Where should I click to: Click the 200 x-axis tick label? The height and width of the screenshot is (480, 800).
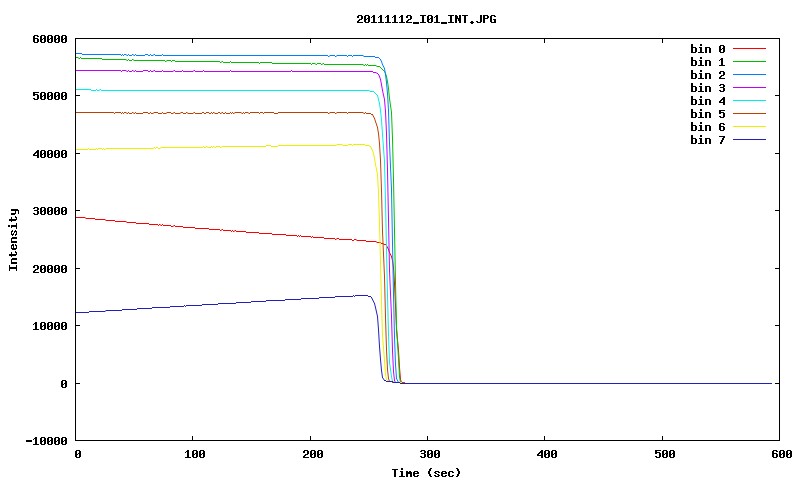pyautogui.click(x=312, y=454)
